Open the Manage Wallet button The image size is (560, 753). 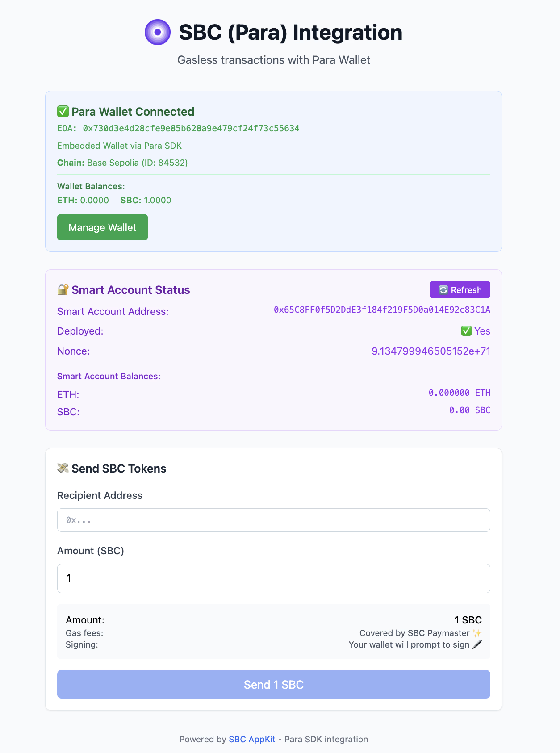(102, 227)
